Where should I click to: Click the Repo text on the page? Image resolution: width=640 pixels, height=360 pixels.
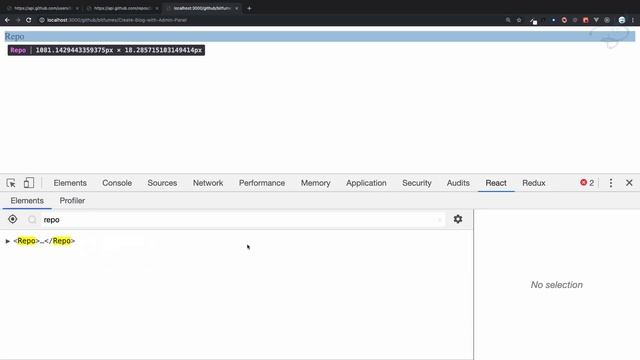click(x=14, y=36)
